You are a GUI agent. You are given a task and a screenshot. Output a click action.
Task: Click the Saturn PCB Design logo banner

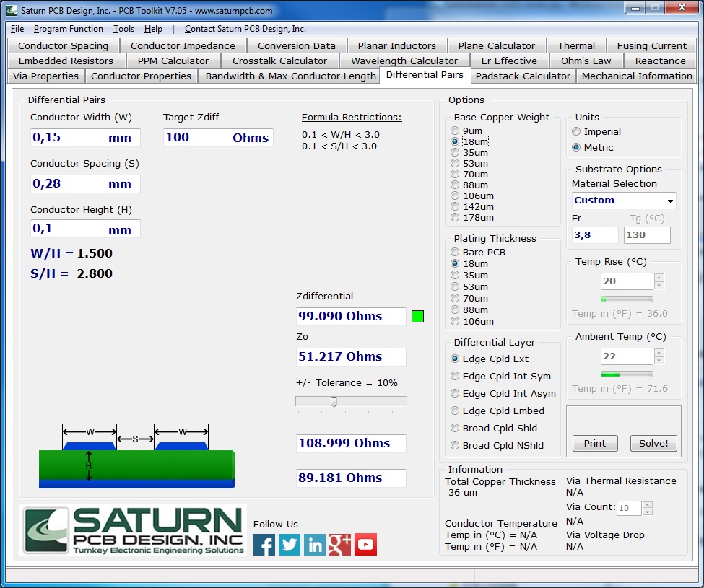point(133,530)
